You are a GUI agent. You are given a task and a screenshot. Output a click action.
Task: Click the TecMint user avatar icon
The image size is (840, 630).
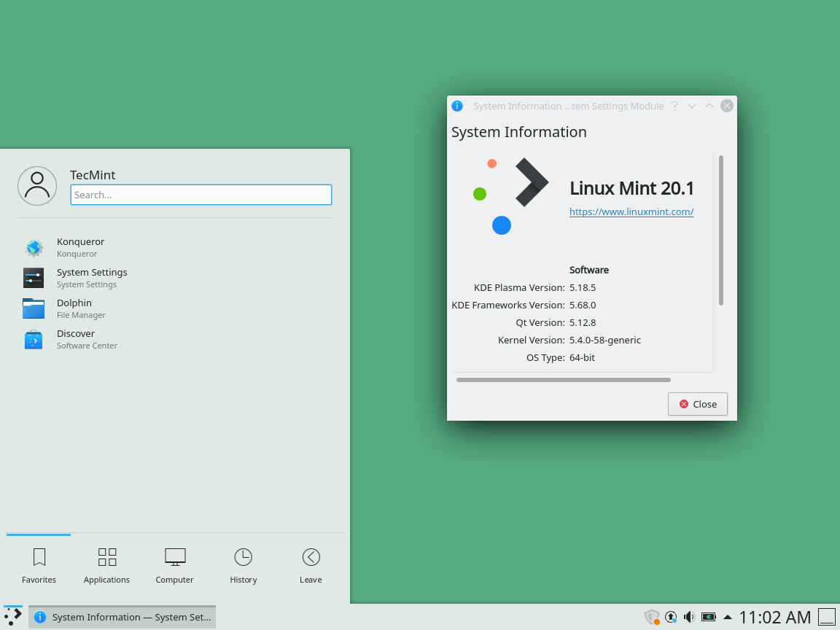37,186
